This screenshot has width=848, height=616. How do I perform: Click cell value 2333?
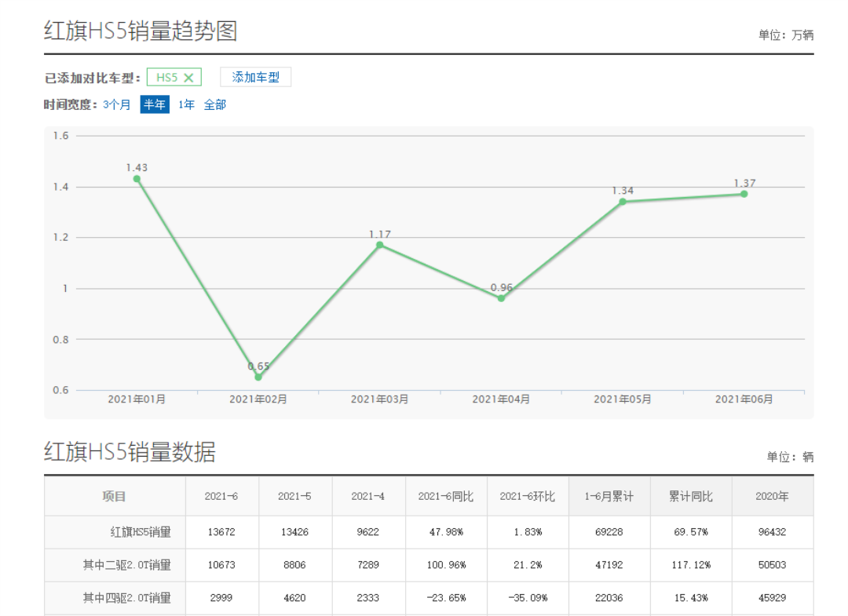coord(367,598)
